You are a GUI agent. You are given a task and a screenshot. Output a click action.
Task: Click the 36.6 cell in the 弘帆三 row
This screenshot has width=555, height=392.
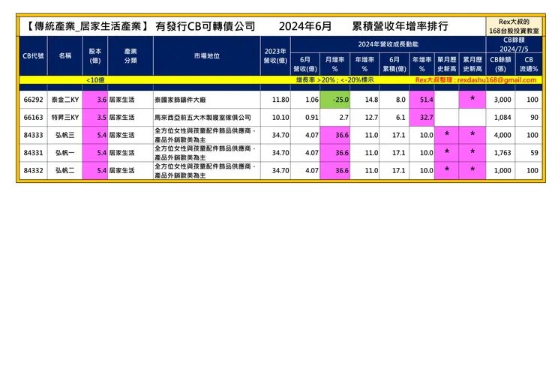[x=334, y=135]
